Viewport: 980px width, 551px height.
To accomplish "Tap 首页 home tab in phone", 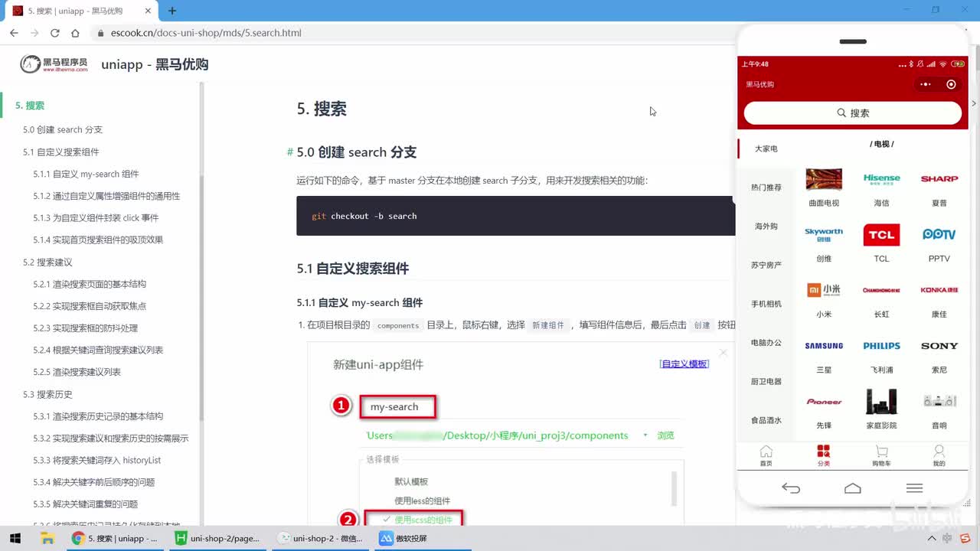I will (x=766, y=455).
